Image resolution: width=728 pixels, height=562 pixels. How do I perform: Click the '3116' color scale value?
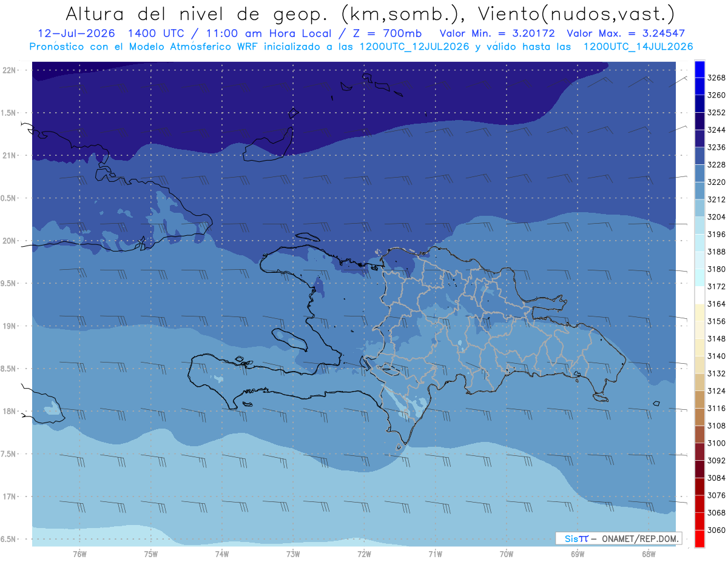pos(716,409)
